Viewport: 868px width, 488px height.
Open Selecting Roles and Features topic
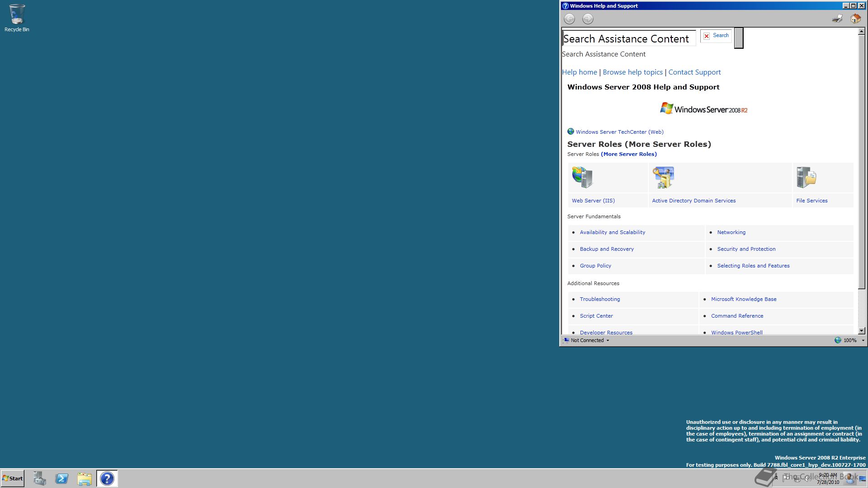pyautogui.click(x=753, y=266)
